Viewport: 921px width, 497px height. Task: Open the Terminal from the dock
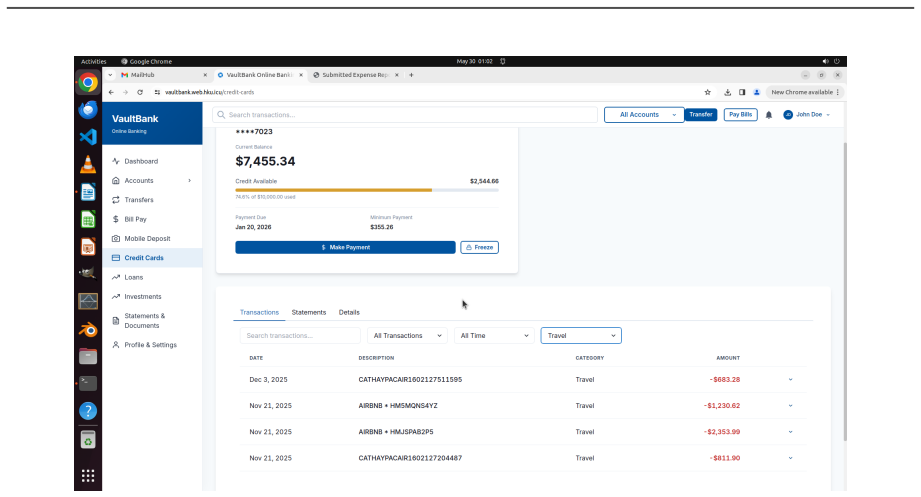88,384
